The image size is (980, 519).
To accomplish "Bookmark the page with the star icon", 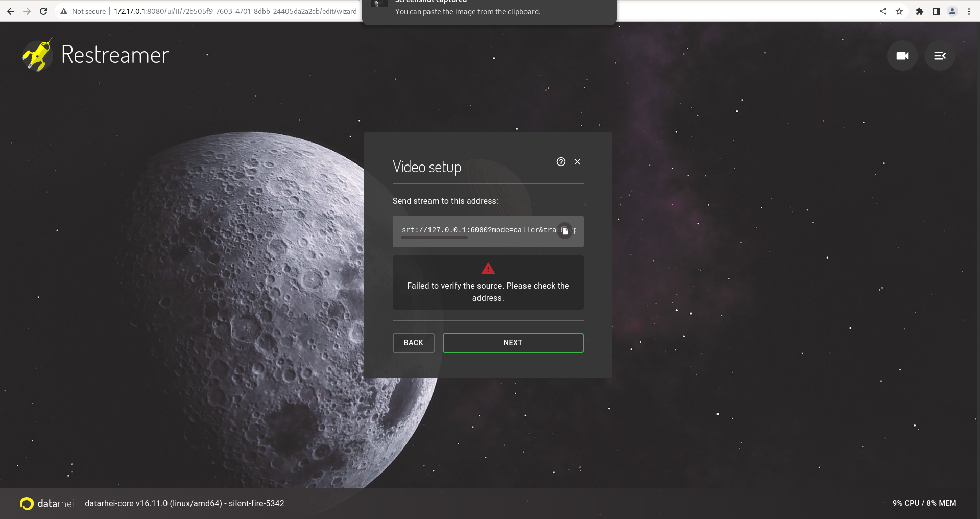I will [x=899, y=11].
